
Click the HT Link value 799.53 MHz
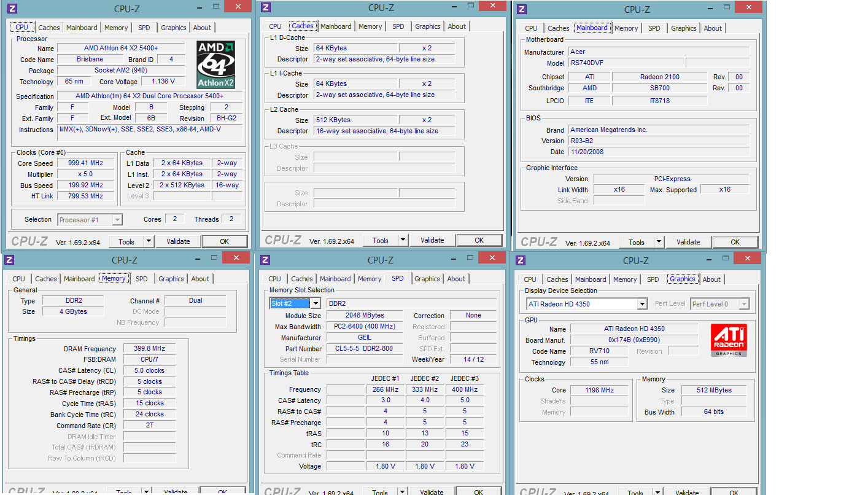point(86,197)
